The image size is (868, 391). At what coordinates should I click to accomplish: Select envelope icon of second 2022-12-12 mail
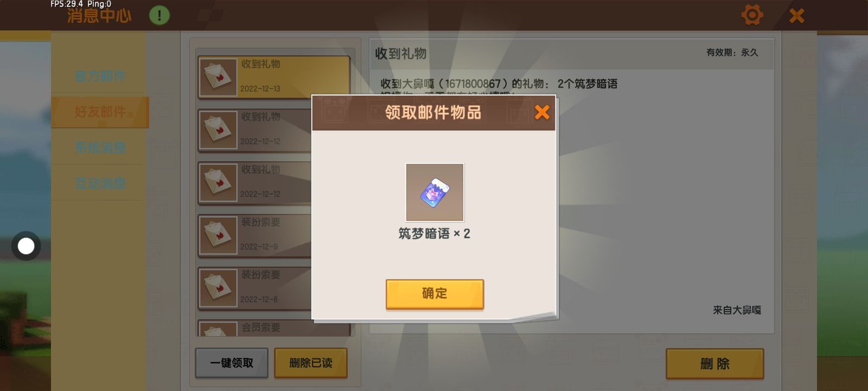218,182
